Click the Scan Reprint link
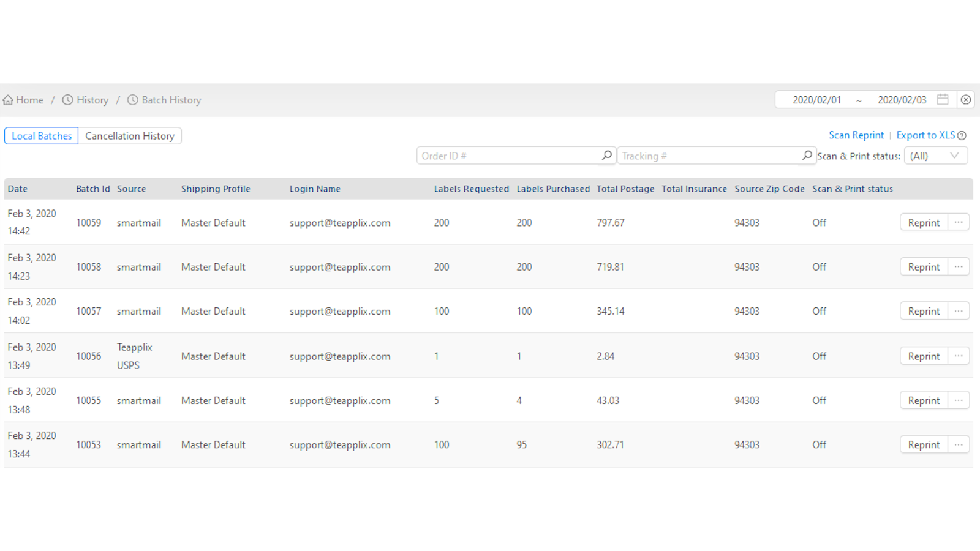980x551 pixels. pyautogui.click(x=856, y=135)
